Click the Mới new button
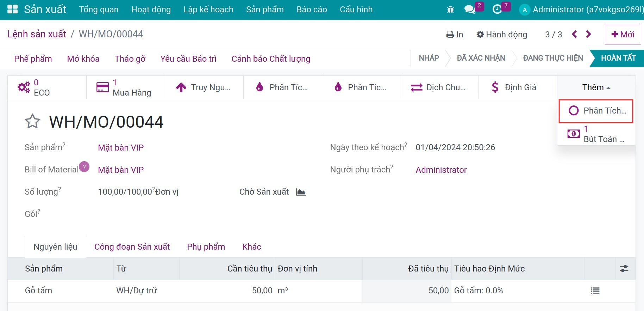 [623, 34]
